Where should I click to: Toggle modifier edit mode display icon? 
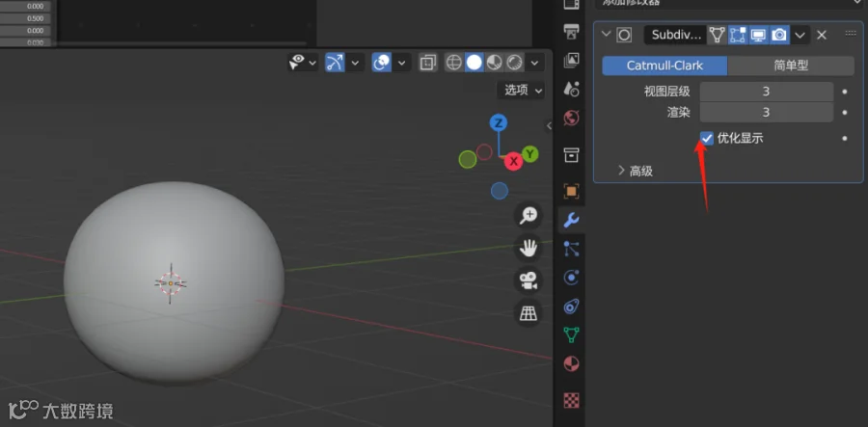pyautogui.click(x=738, y=36)
